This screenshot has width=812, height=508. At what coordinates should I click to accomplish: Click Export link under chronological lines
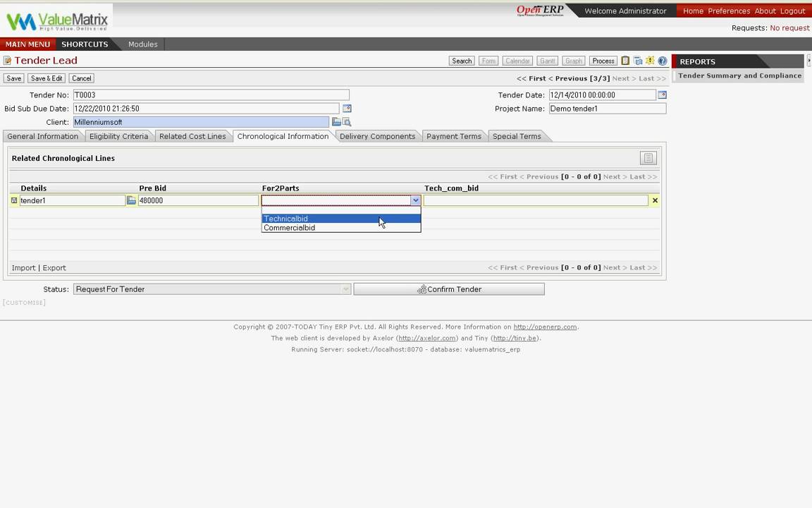pos(54,268)
